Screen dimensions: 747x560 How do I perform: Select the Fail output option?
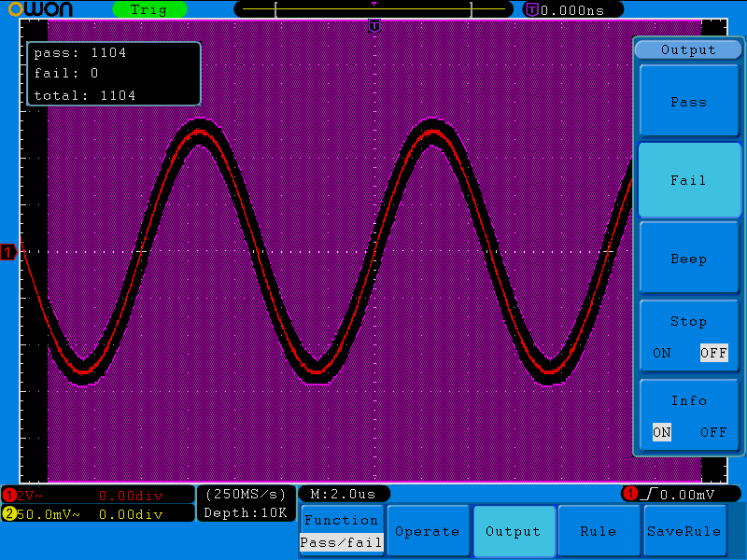(x=688, y=180)
